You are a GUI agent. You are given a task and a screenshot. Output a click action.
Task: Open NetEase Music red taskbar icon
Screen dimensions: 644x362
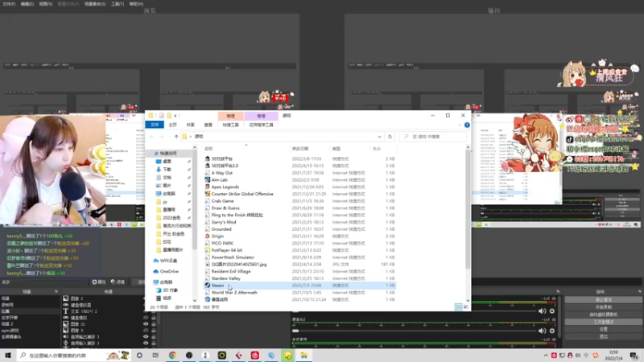(x=254, y=355)
